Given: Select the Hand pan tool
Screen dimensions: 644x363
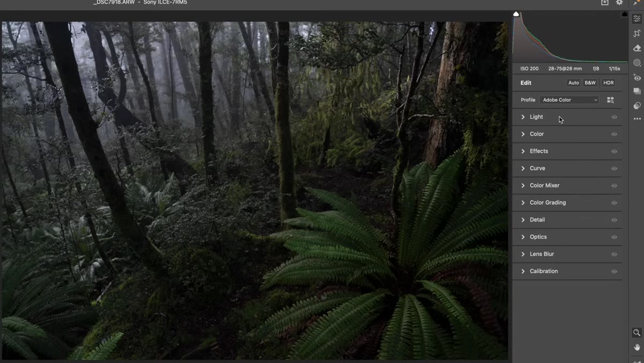Looking at the screenshot, I should tap(637, 347).
